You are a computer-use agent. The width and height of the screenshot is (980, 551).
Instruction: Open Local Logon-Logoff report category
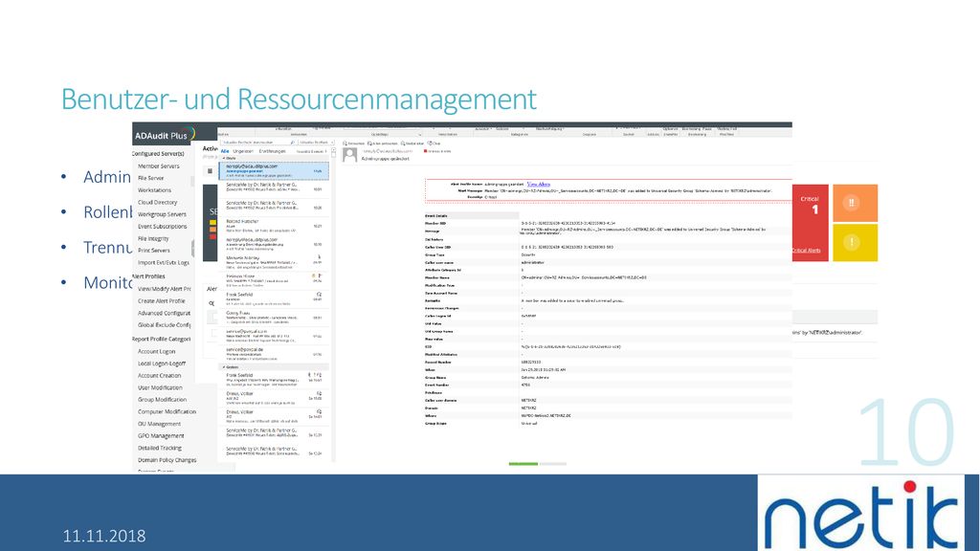click(161, 364)
